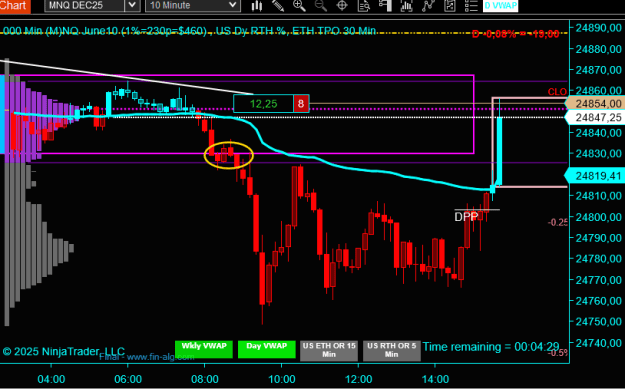The height and width of the screenshot is (389, 625).
Task: Click the 24847,25 price marker
Action: point(595,118)
